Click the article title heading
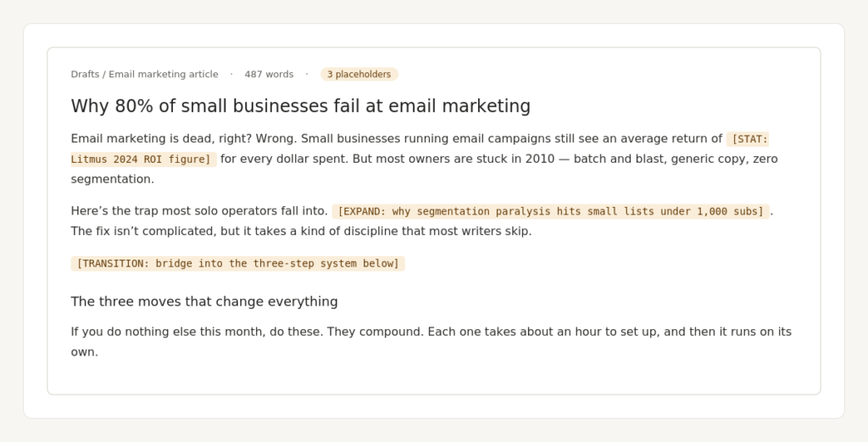This screenshot has height=442, width=868. (301, 106)
